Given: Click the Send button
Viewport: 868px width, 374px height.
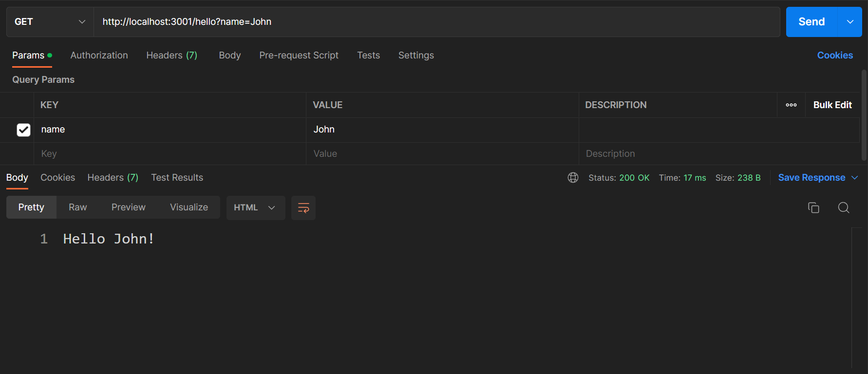Looking at the screenshot, I should tap(811, 22).
